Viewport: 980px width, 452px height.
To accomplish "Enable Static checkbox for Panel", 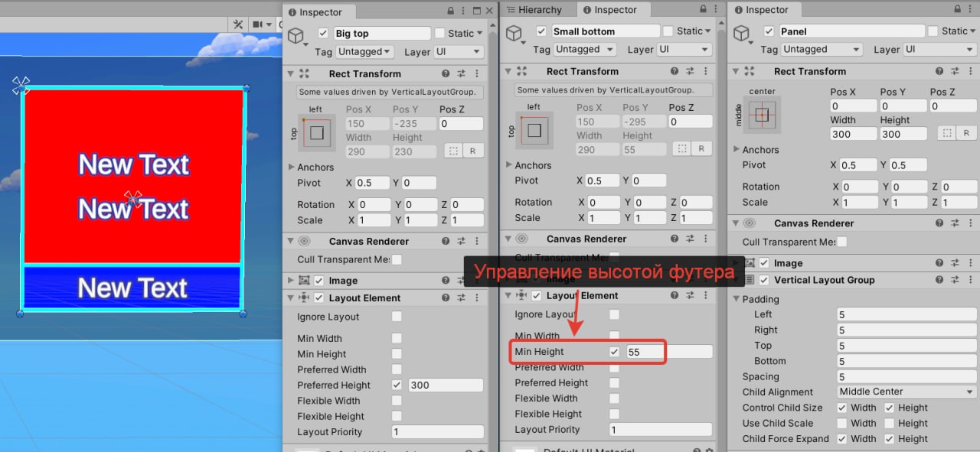I will click(933, 31).
